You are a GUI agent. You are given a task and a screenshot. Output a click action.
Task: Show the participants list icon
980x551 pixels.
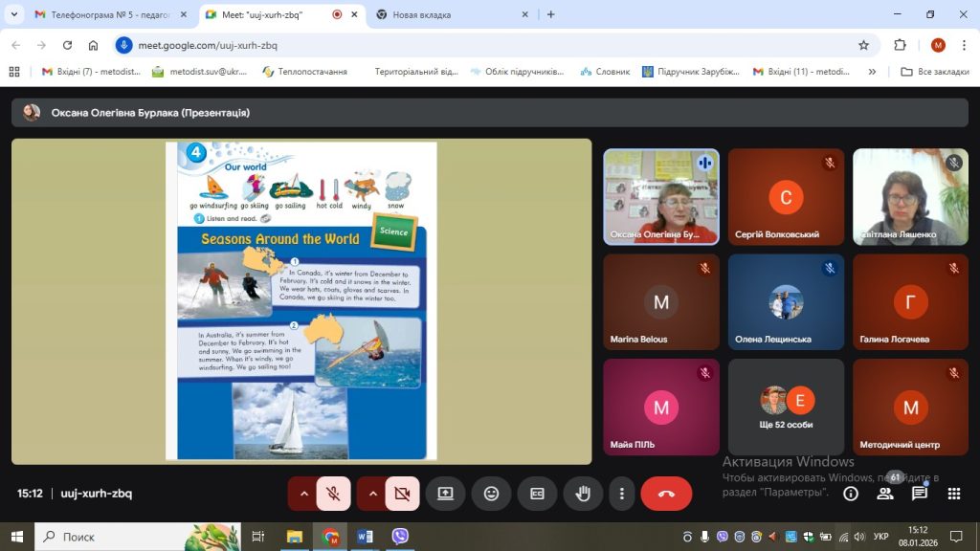(x=885, y=494)
